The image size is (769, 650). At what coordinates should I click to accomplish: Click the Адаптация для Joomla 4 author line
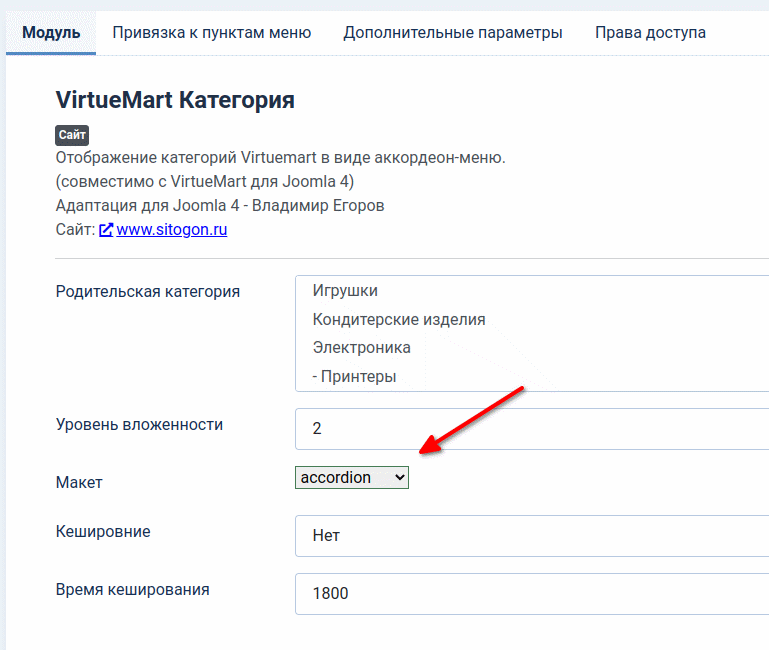pyautogui.click(x=220, y=206)
